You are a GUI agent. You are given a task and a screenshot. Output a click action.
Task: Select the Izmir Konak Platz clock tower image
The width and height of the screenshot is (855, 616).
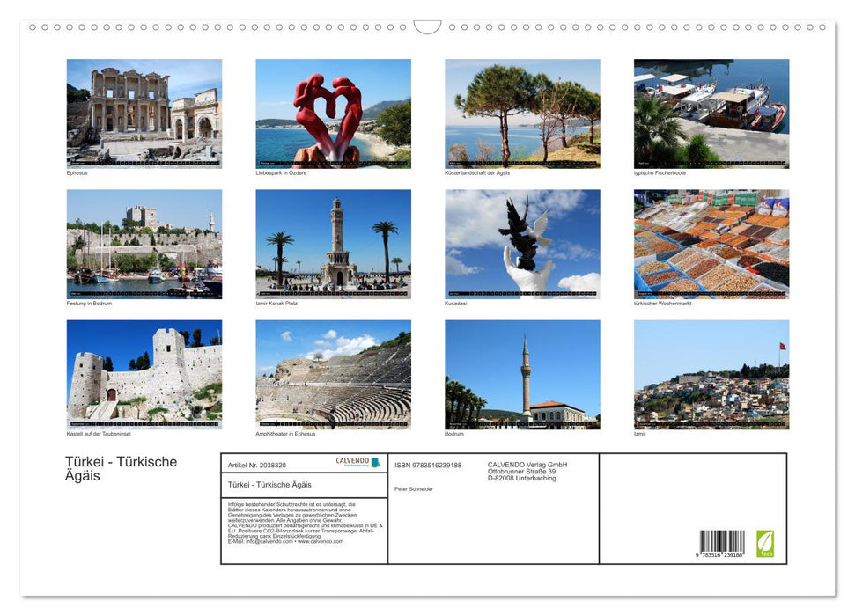click(333, 242)
